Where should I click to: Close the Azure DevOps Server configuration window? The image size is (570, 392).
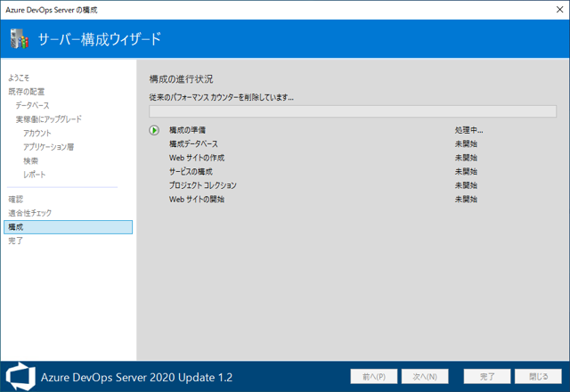[x=559, y=10]
